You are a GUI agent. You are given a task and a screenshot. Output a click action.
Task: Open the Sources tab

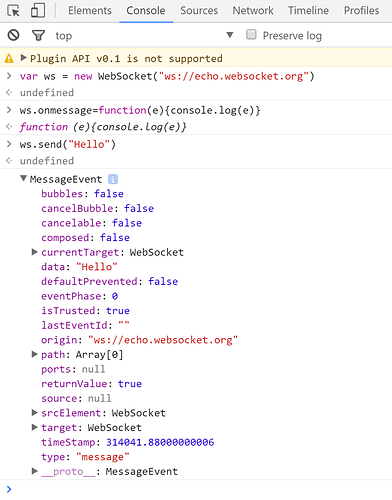pyautogui.click(x=199, y=11)
